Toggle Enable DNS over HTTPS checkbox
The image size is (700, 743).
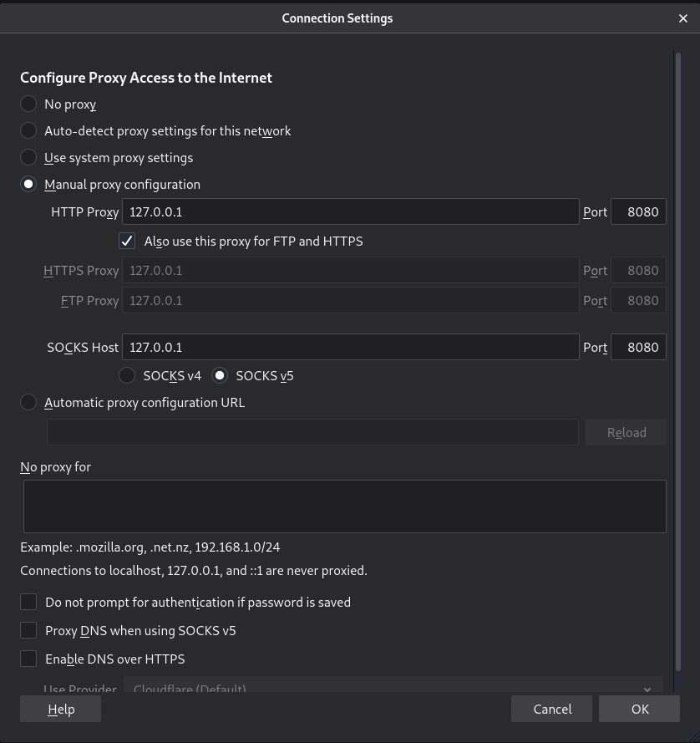click(x=29, y=659)
